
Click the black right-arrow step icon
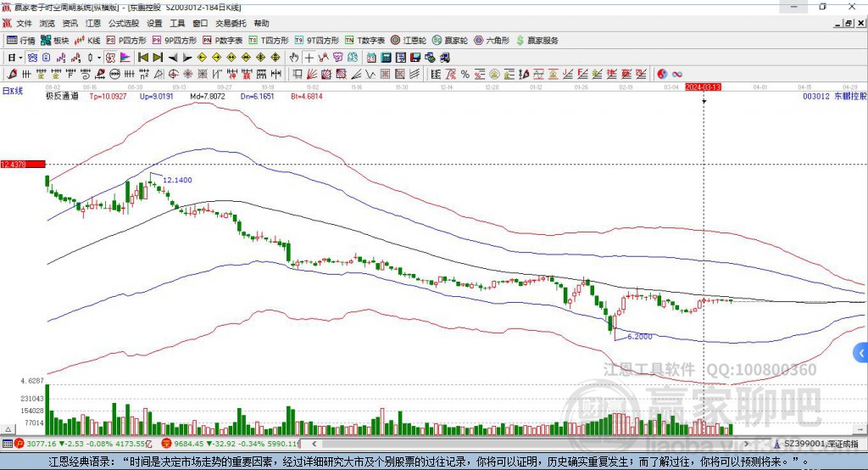point(187,58)
